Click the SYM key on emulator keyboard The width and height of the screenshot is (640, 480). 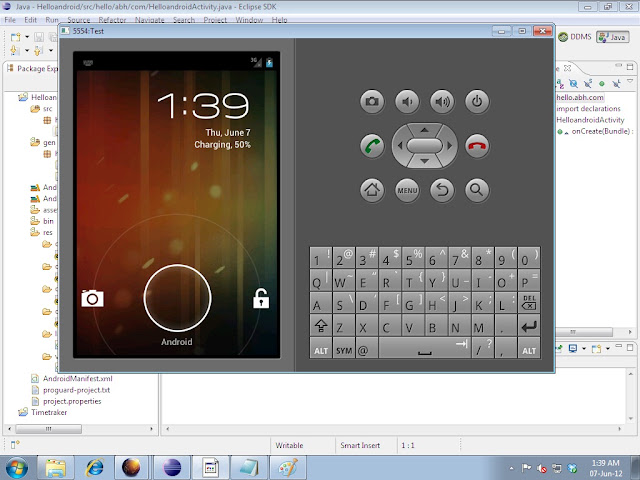pyautogui.click(x=344, y=348)
